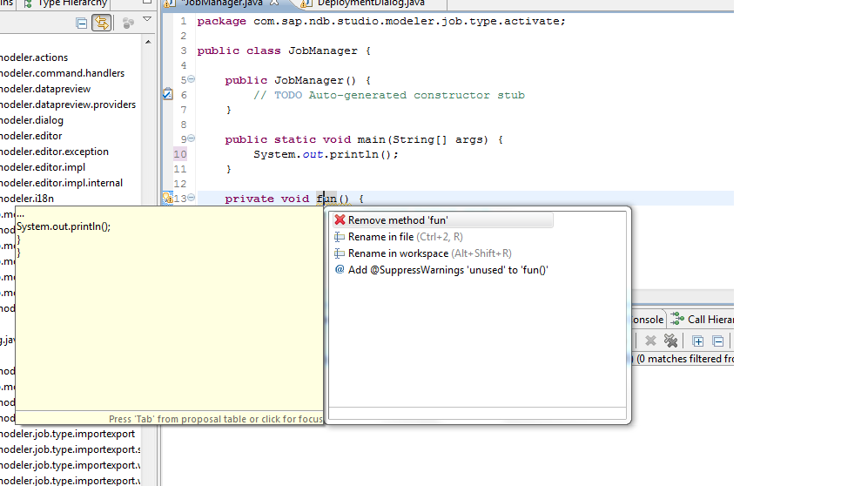The height and width of the screenshot is (486, 868).
Task: Minimize the Package Explorer panel
Action: [147, 3]
